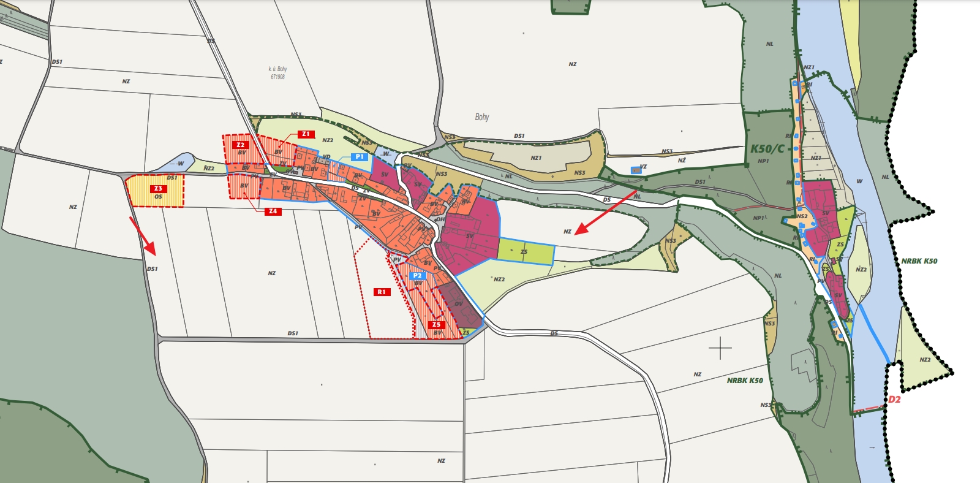Click the red Z5 zone tag
The width and height of the screenshot is (980, 483).
coord(436,325)
